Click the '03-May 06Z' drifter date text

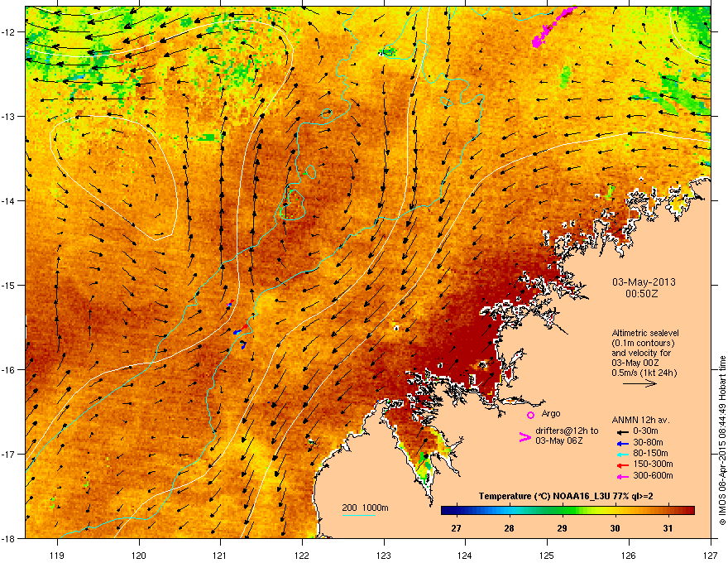click(x=558, y=440)
